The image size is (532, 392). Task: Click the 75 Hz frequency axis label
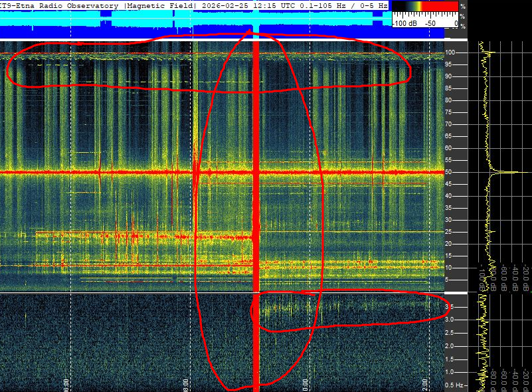(x=449, y=112)
